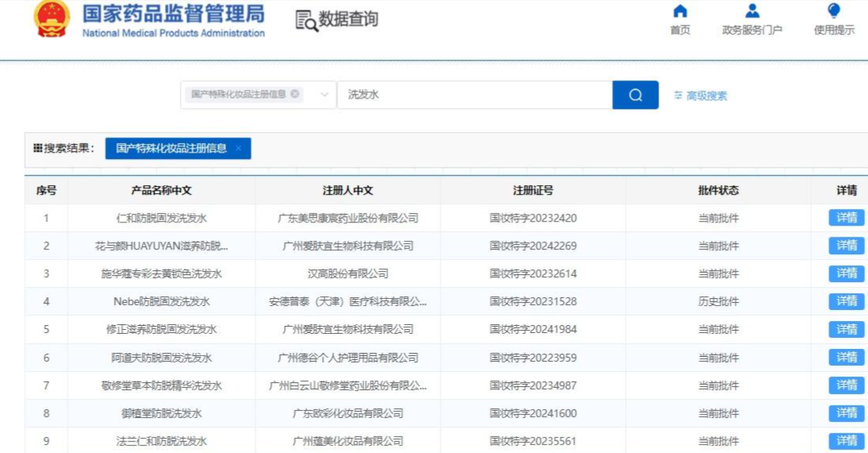Open 详情 for 花与颜HUAYUYAN row

(847, 246)
